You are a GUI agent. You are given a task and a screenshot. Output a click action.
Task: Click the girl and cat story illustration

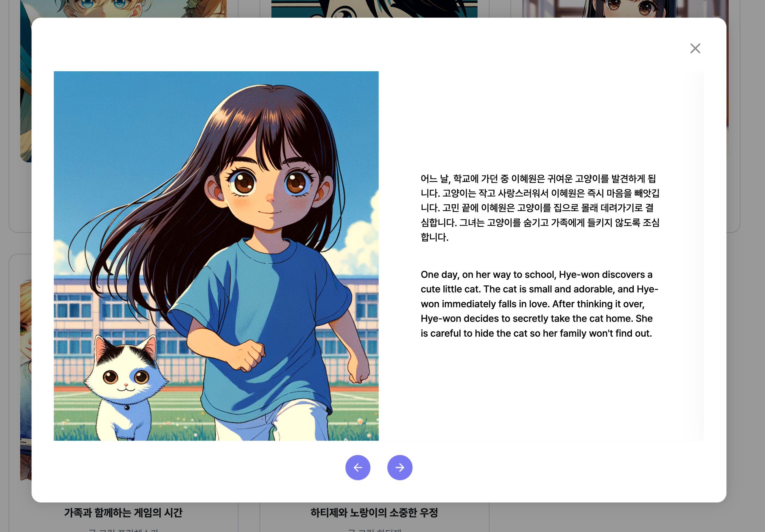pos(216,256)
